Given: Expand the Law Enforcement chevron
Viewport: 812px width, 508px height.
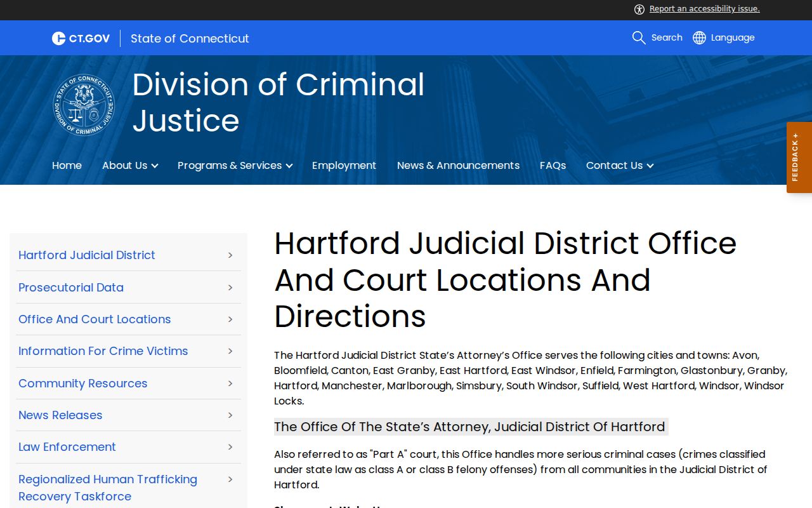Looking at the screenshot, I should pyautogui.click(x=230, y=447).
